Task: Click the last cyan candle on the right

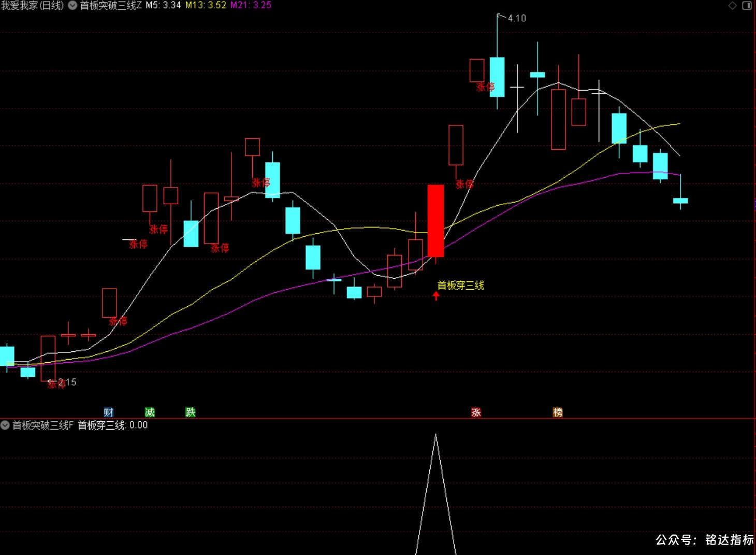Action: coord(680,201)
